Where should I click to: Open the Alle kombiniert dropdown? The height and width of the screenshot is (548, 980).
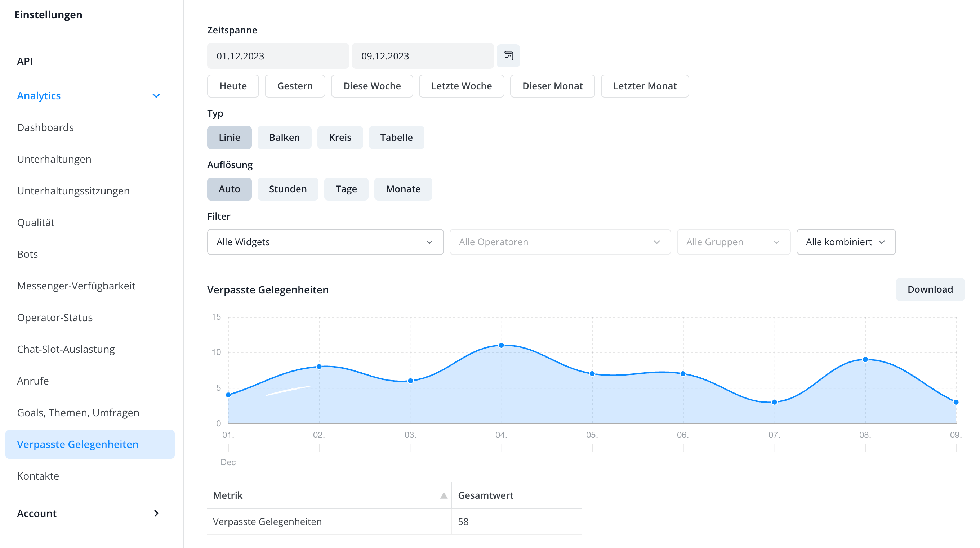[845, 242]
